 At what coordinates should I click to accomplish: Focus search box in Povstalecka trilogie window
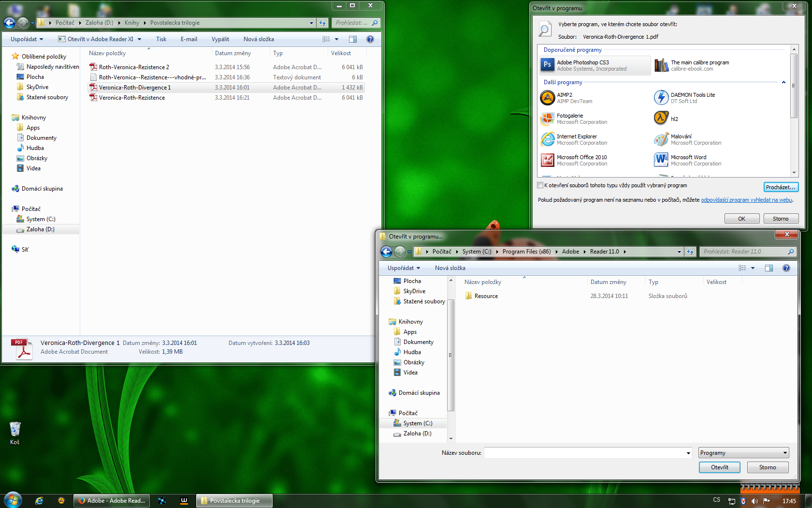[x=356, y=23]
